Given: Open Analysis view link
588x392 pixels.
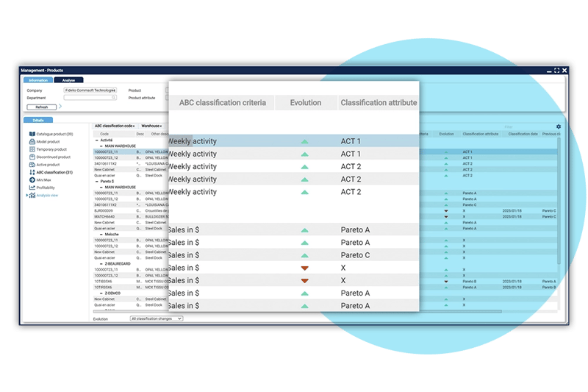Looking at the screenshot, I should point(47,196).
